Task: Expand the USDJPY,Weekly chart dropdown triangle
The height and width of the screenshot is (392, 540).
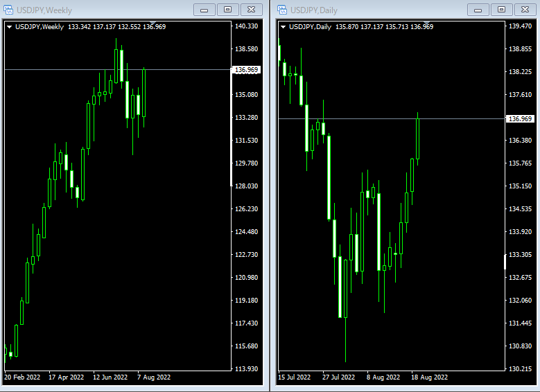Action: point(9,27)
